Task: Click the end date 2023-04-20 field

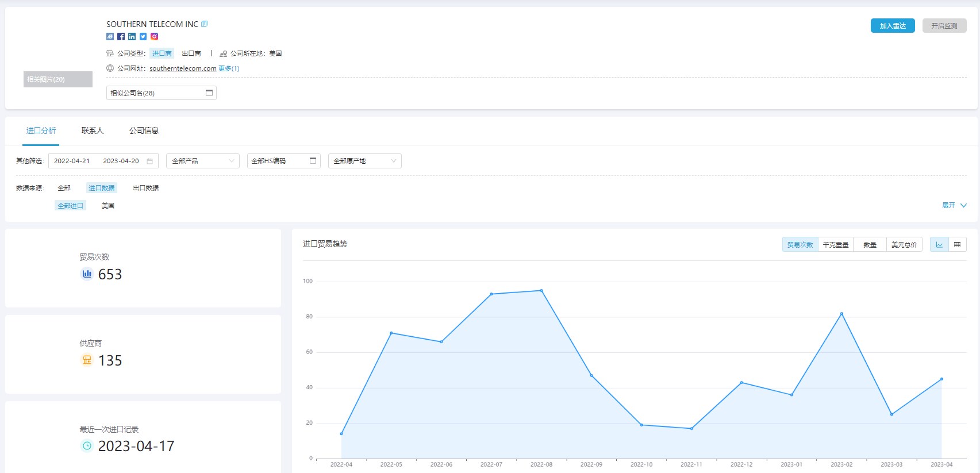Action: [121, 161]
